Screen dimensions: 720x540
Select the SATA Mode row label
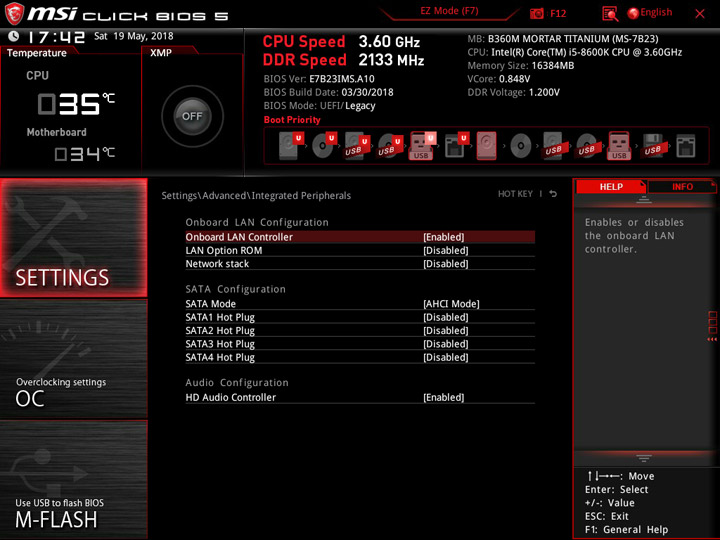(210, 304)
